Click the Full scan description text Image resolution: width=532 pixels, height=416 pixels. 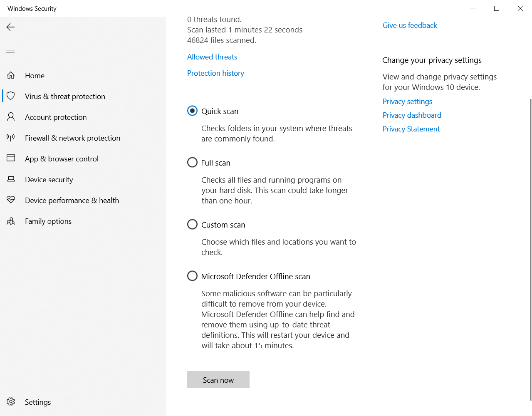[x=275, y=190]
